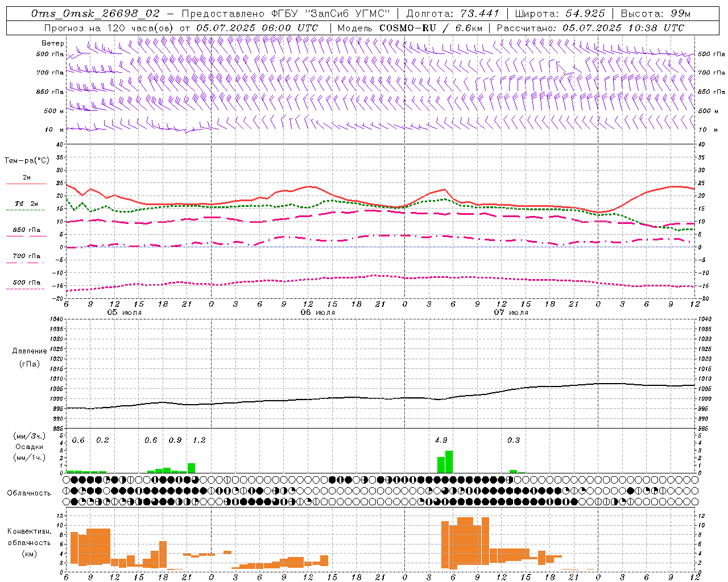Select the 'Облачность' cloud cover label
This screenshot has width=728, height=582.
(x=29, y=493)
